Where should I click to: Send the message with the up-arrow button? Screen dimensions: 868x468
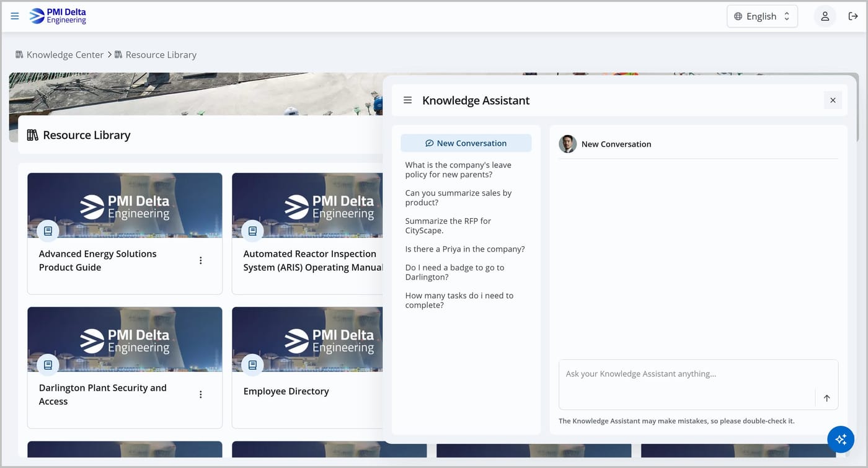[x=826, y=398]
